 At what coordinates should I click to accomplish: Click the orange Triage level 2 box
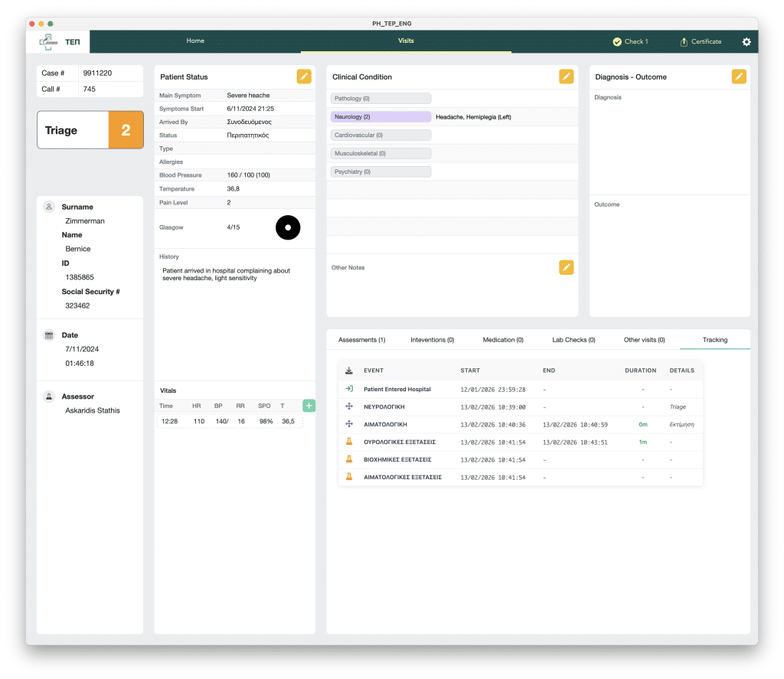(126, 130)
